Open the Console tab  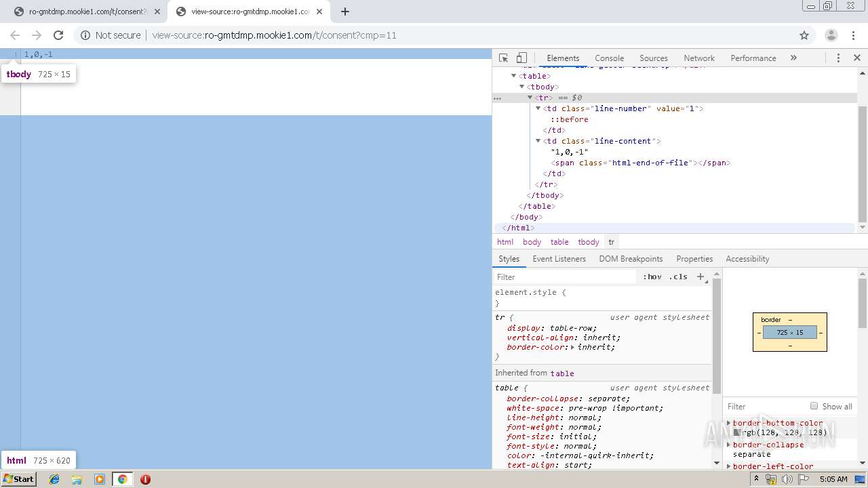(609, 58)
